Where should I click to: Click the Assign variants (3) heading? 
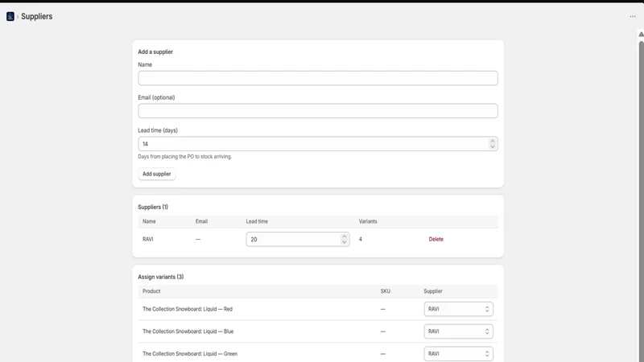coord(160,277)
